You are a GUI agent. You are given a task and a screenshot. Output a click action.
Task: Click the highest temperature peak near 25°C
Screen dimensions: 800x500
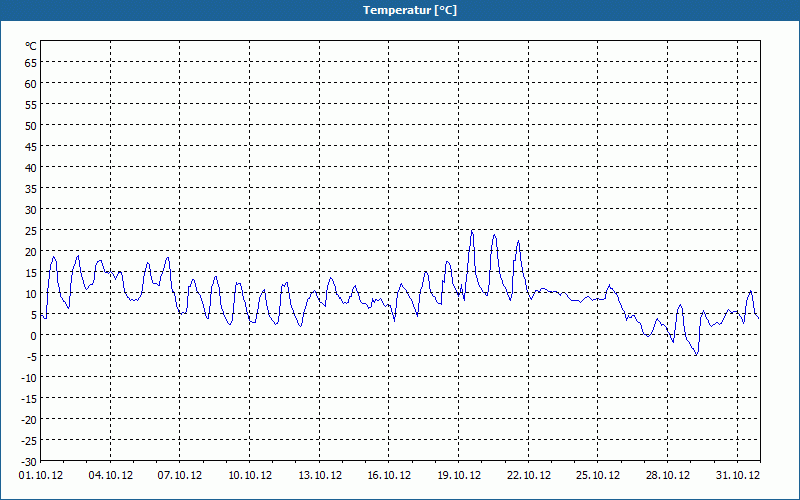point(472,231)
